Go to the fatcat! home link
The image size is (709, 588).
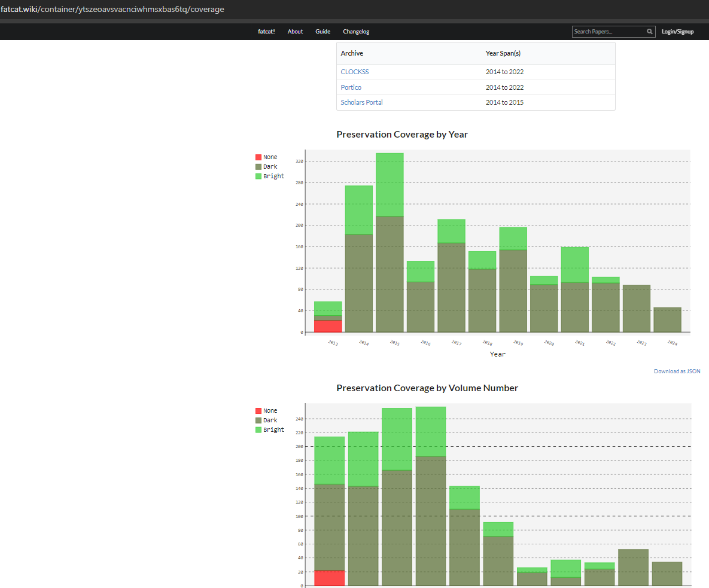click(x=267, y=32)
